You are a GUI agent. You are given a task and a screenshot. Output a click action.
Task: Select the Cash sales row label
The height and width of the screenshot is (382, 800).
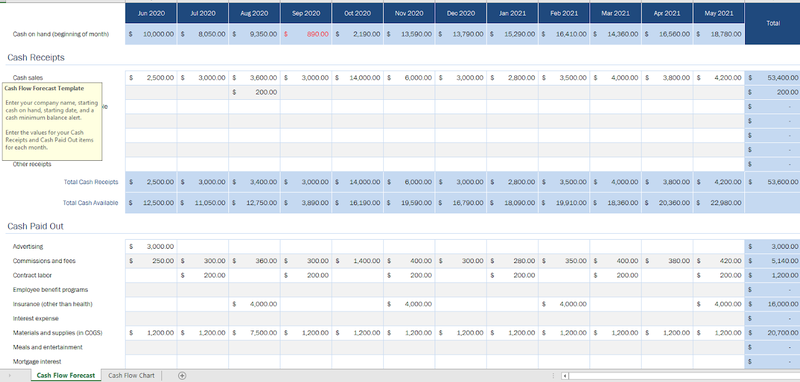28,78
